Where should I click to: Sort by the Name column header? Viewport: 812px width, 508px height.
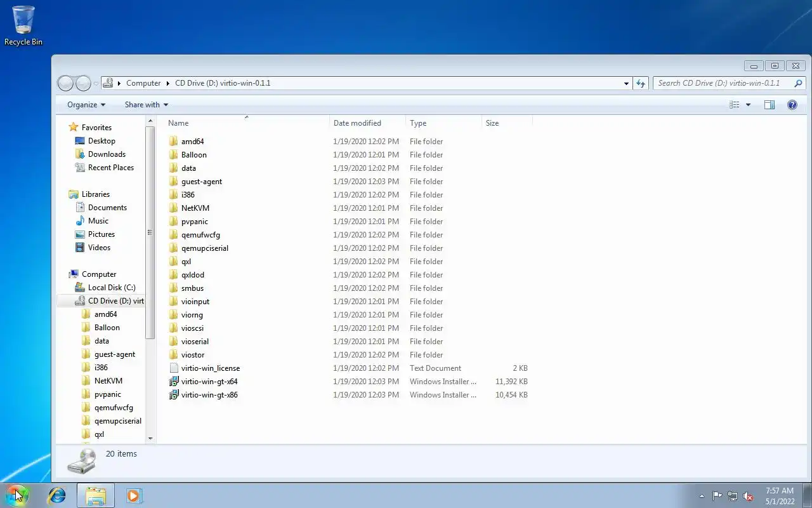(247, 123)
